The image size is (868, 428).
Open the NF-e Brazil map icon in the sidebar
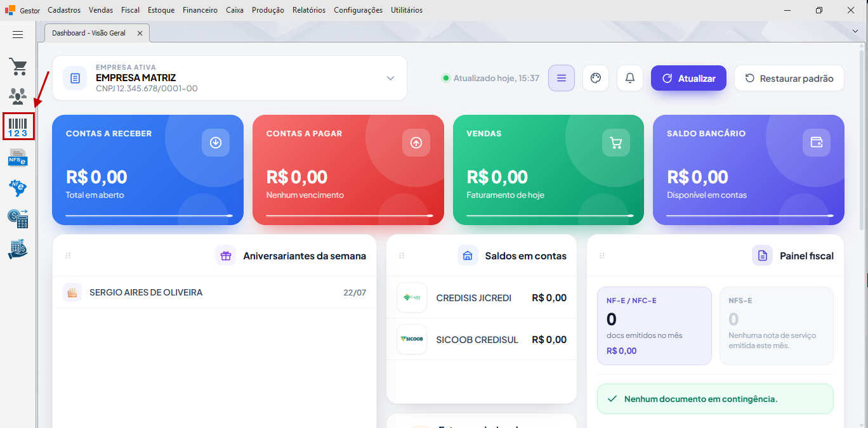pos(18,187)
